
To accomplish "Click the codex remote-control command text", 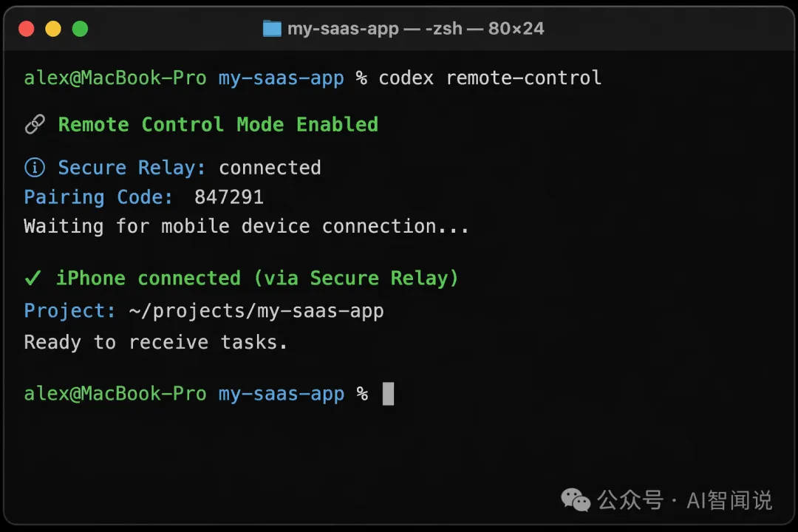I will (490, 78).
